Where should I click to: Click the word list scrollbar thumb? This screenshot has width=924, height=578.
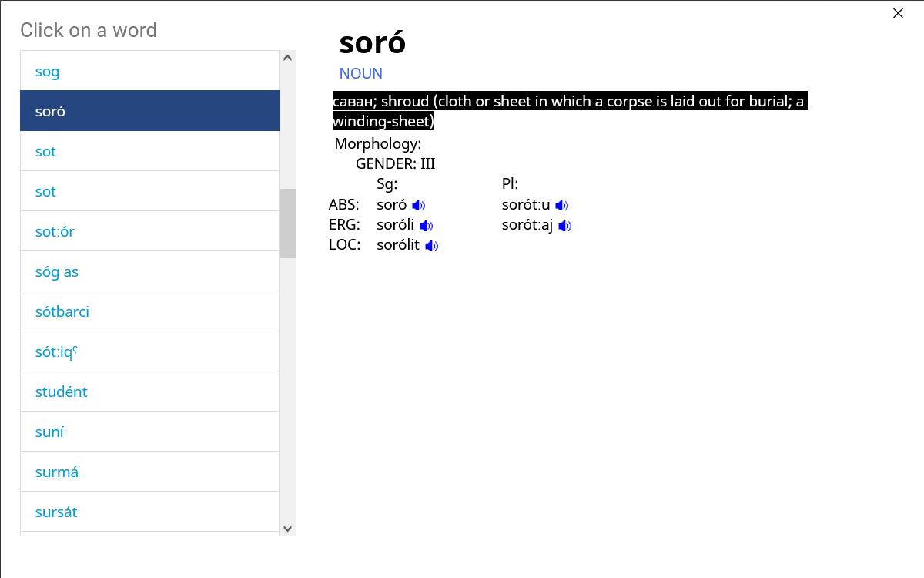287,223
